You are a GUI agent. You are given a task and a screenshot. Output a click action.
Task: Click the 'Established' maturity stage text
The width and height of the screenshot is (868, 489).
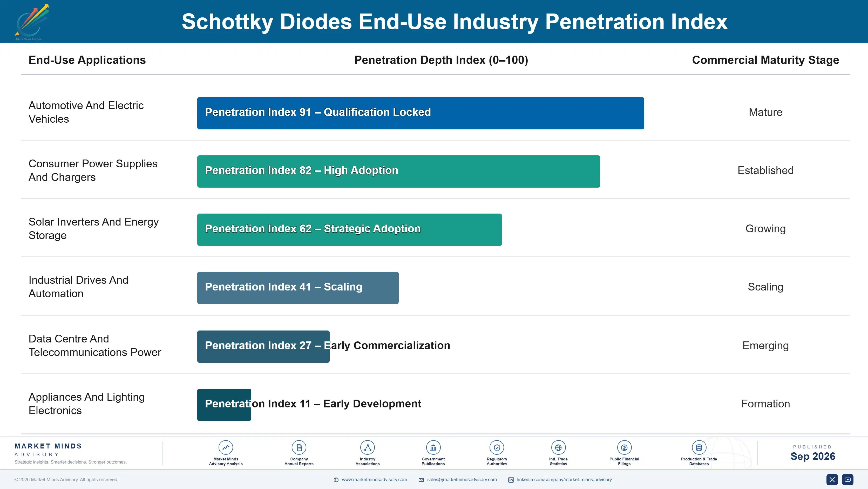pos(765,170)
